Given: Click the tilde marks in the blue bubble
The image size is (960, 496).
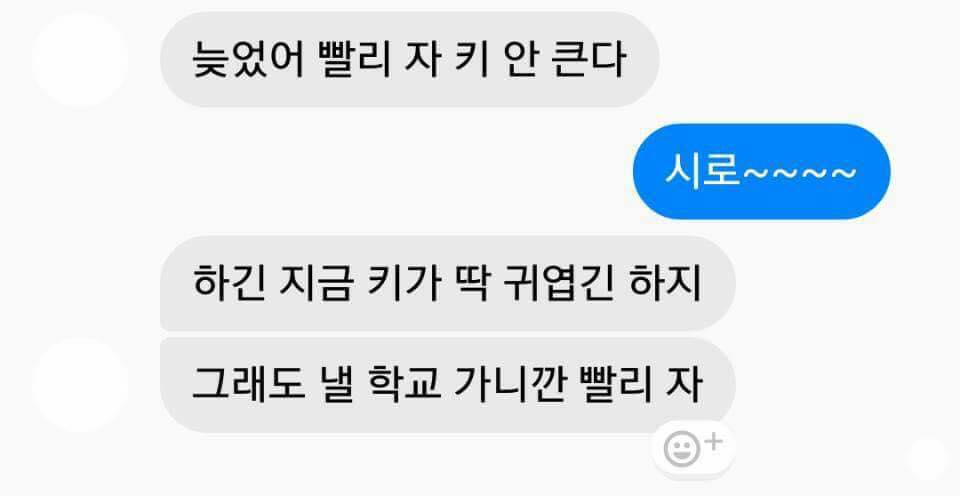Looking at the screenshot, I should [x=800, y=173].
